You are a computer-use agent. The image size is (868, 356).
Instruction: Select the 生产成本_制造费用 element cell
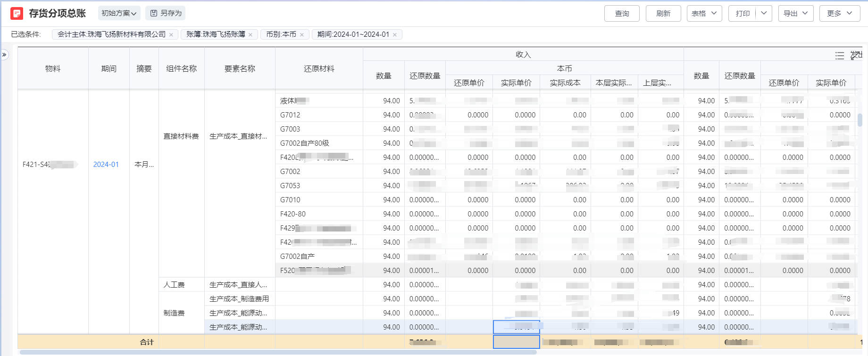[x=240, y=299]
